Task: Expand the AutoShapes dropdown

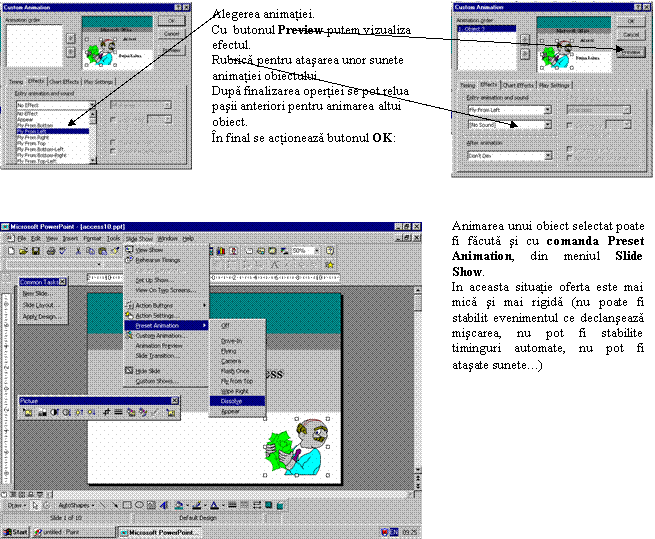Action: coord(78,505)
